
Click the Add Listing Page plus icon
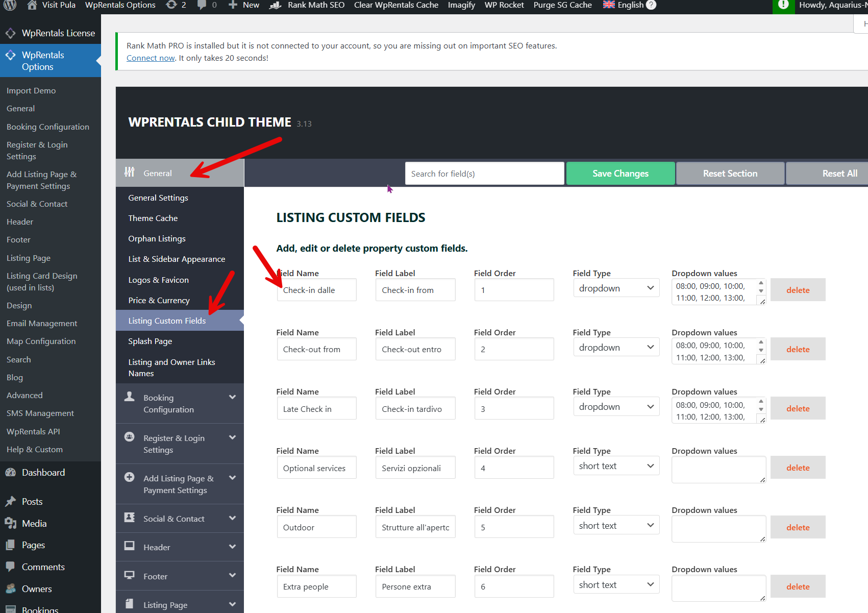click(130, 477)
